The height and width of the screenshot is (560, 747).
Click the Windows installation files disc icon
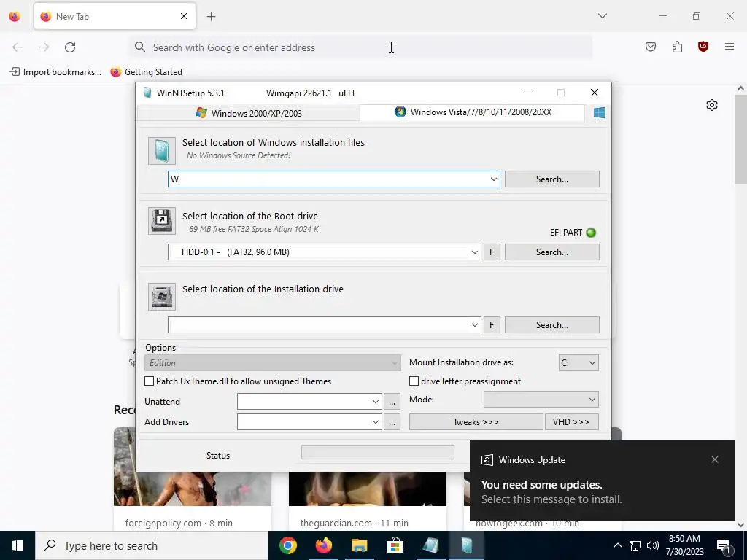tap(162, 151)
